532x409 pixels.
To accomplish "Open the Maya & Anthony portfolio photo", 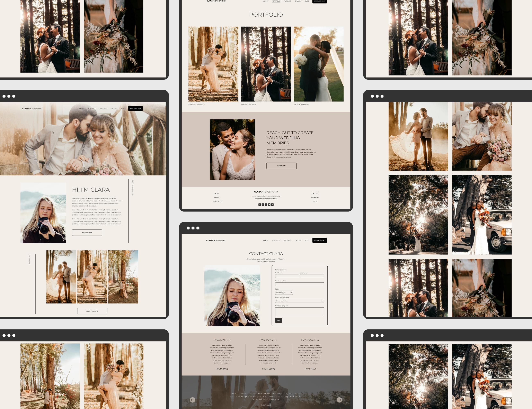I will pos(318,64).
